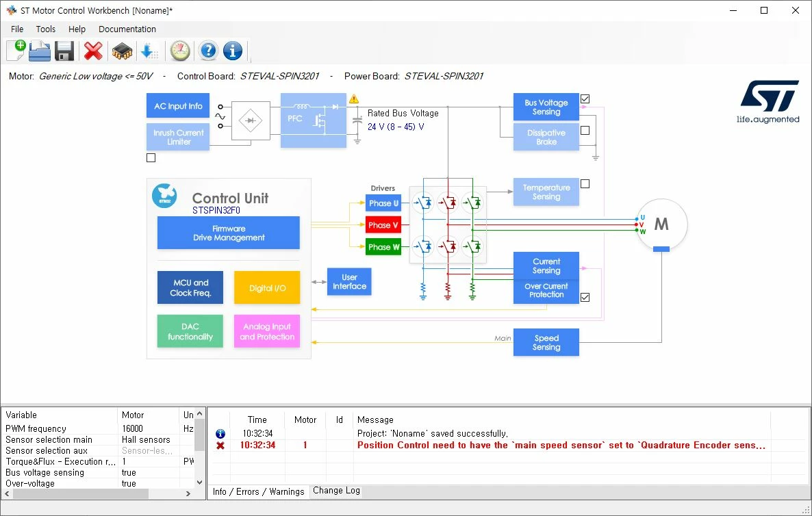812x516 pixels.
Task: Click the scroll up arrow in variable list
Action: pyautogui.click(x=199, y=414)
